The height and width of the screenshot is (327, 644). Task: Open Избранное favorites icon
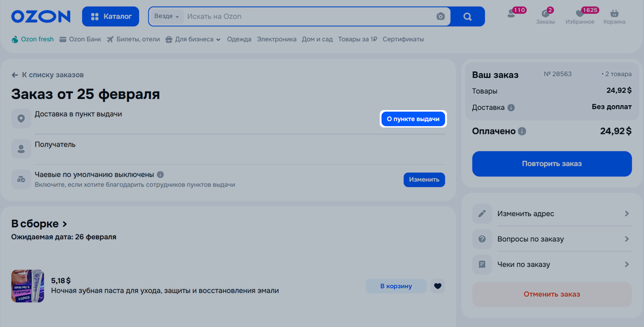[579, 16]
